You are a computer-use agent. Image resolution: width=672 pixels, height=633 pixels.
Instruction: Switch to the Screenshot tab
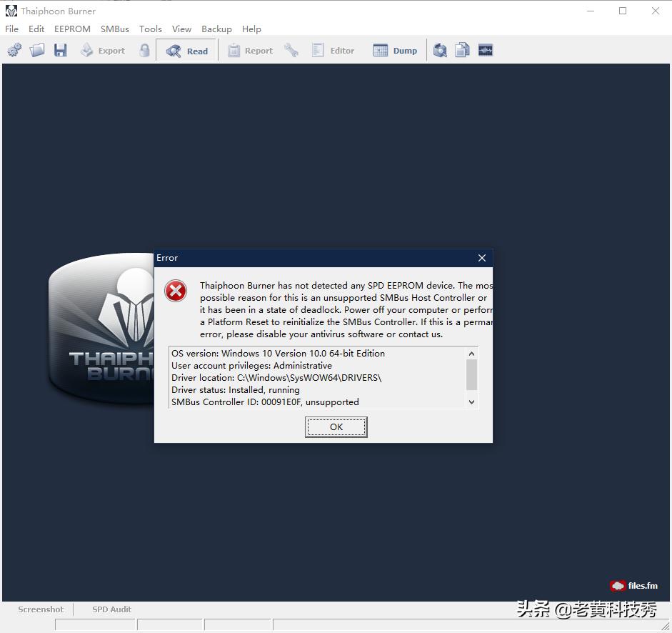41,609
